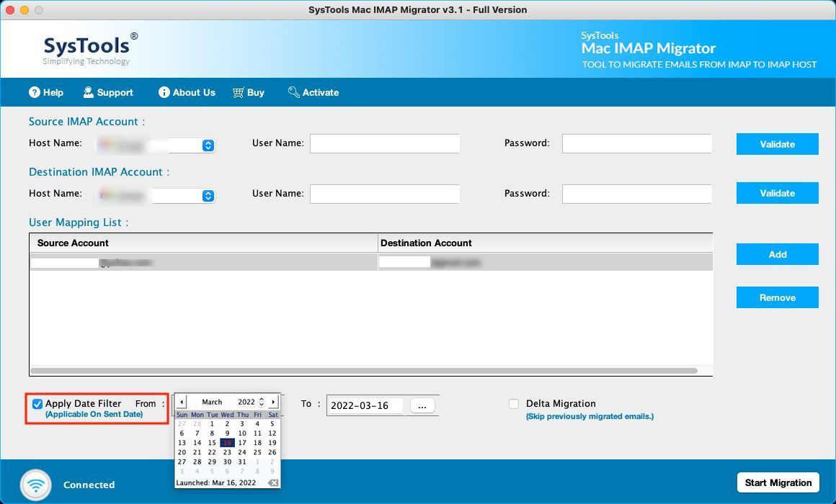Pick March 15 in the calendar
The height and width of the screenshot is (504, 836).
coord(212,443)
